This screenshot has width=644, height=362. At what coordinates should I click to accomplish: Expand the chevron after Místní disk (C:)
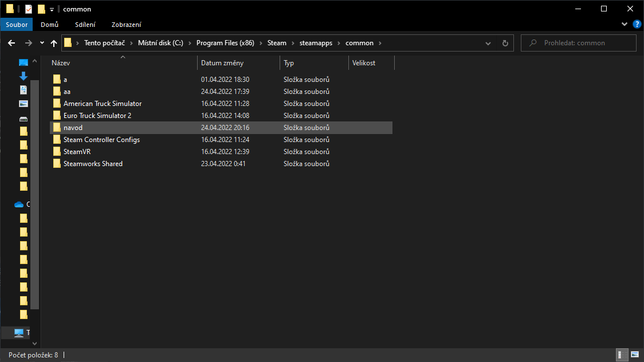190,43
